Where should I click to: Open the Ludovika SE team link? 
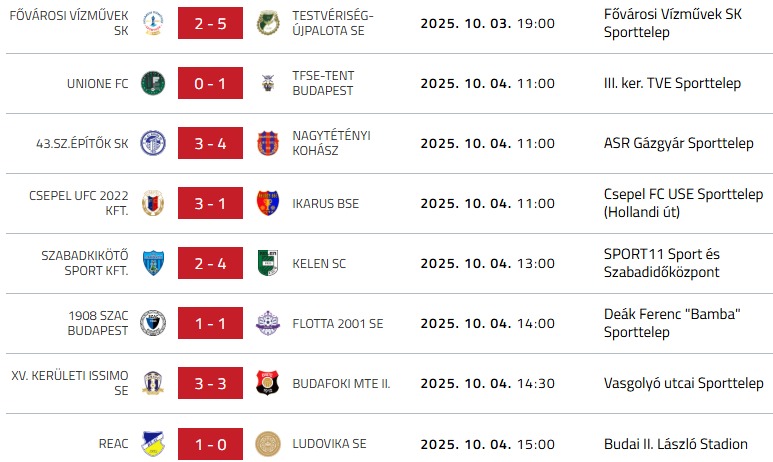point(329,443)
